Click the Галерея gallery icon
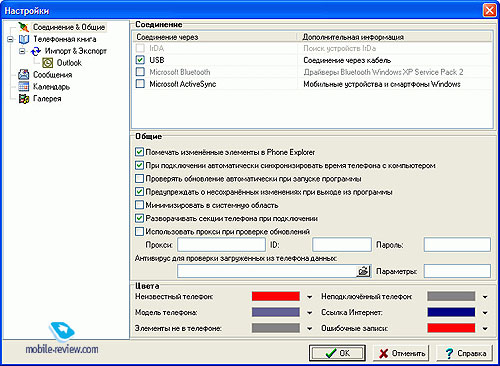 point(24,99)
